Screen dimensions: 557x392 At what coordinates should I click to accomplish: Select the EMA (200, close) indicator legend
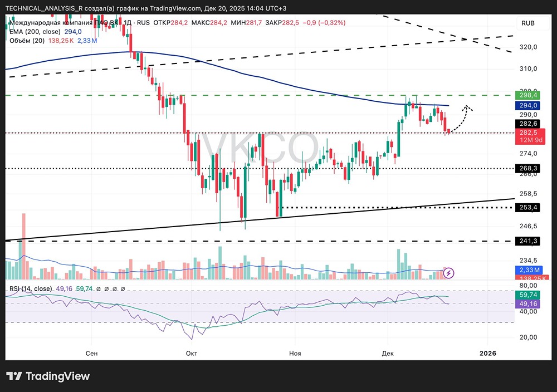pos(35,32)
